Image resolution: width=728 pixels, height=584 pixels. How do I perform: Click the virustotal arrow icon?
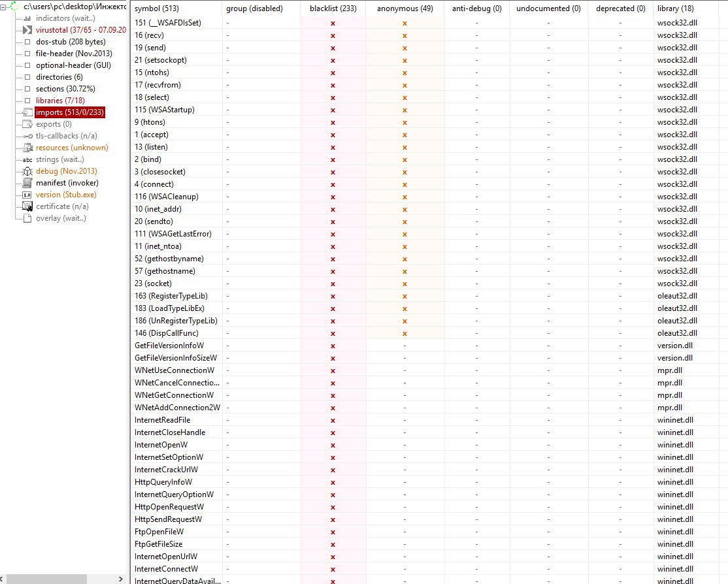pyautogui.click(x=27, y=30)
